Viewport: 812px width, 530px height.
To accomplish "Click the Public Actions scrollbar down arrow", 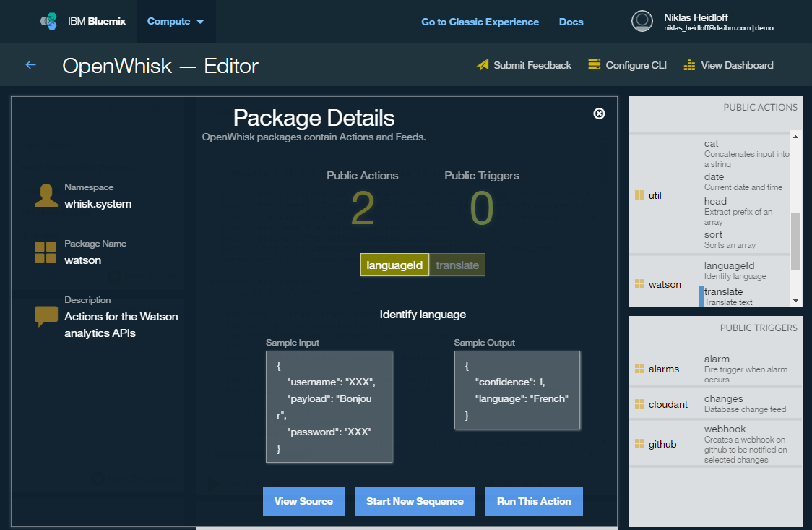I will coord(795,301).
